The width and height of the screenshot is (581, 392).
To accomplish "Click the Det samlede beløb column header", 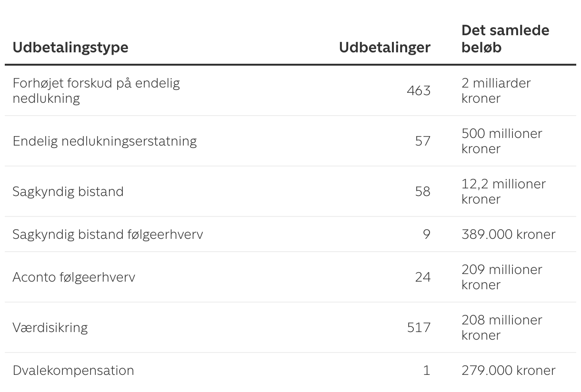I will point(505,39).
